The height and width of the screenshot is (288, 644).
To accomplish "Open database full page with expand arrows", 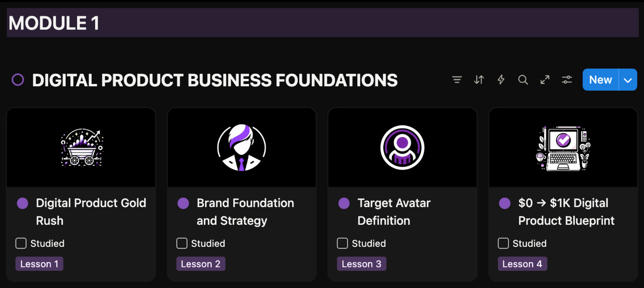I will [x=545, y=80].
